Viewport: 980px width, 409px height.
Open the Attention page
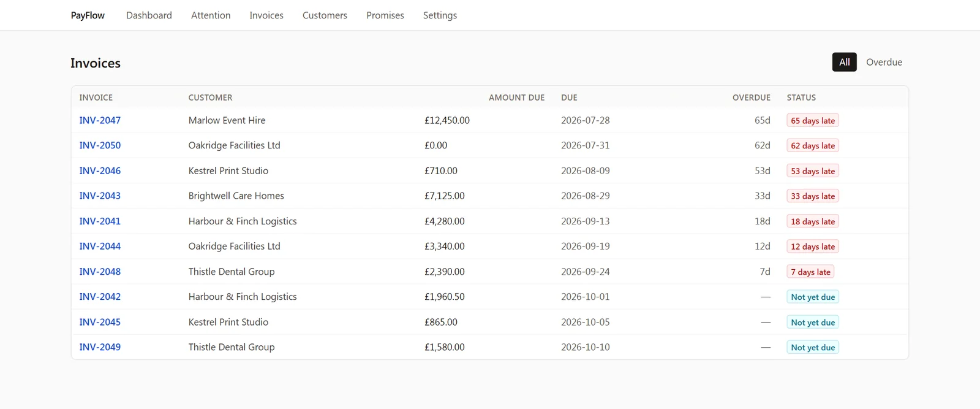[x=211, y=15]
